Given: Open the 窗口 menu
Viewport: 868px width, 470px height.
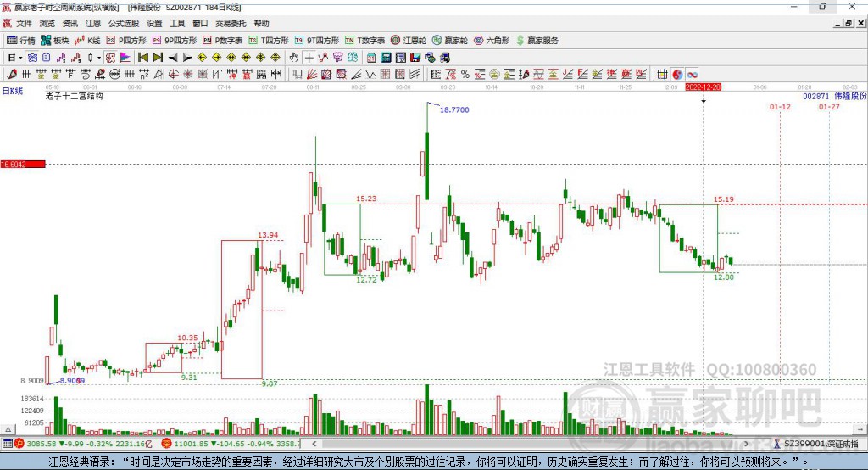Looking at the screenshot, I should (200, 23).
